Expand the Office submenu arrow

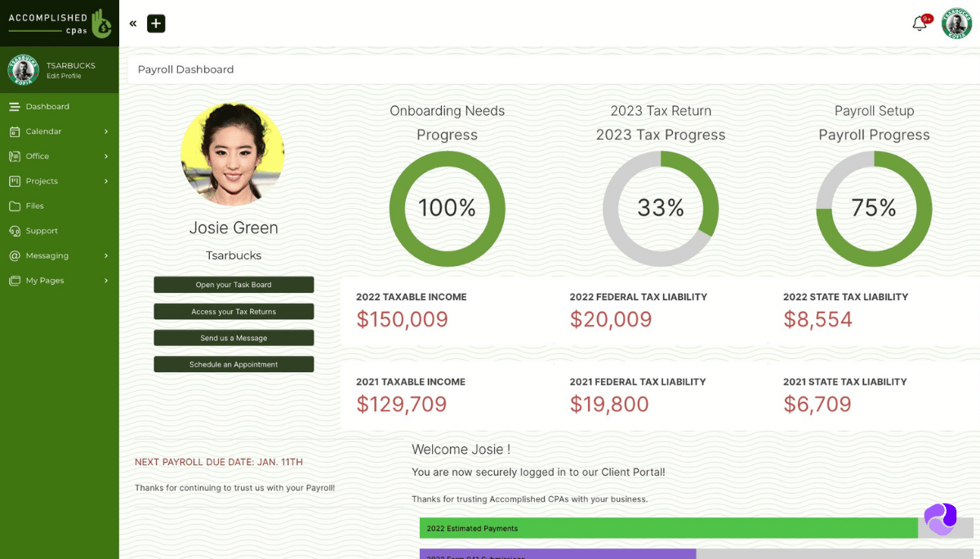pyautogui.click(x=106, y=157)
